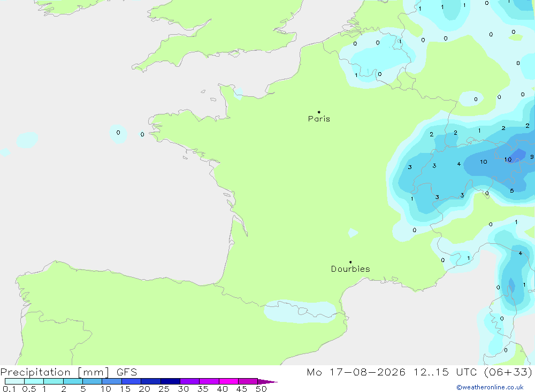Screen dimensions: 535x392
Task: Select the 0.5–1 mm legend swatch
Action: [34, 381]
